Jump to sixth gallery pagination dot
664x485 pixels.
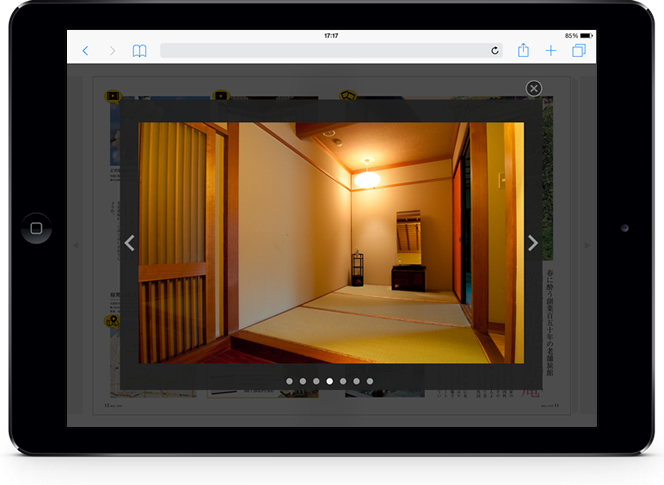pyautogui.click(x=357, y=381)
